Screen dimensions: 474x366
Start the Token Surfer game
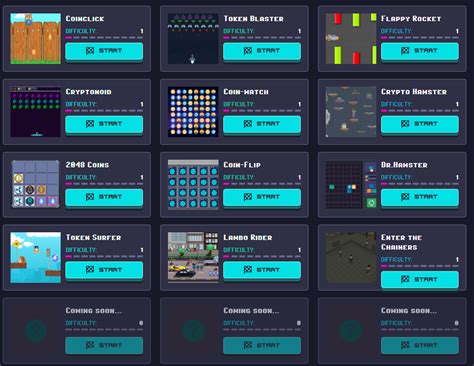104,270
